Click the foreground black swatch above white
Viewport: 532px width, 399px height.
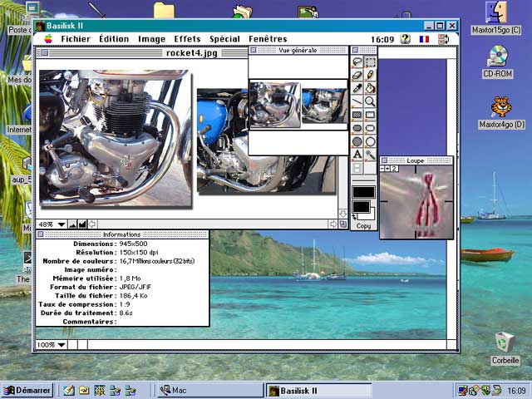point(361,207)
